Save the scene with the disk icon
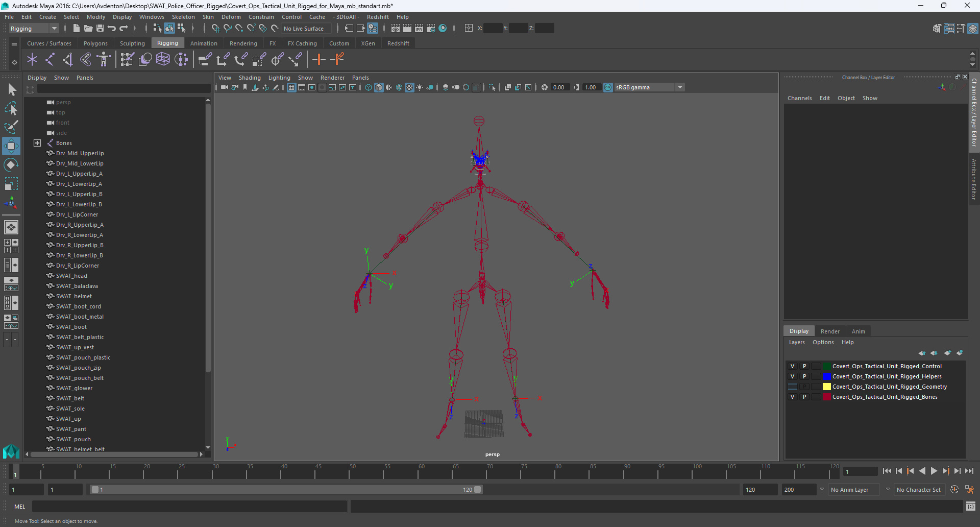This screenshot has width=980, height=527. tap(100, 29)
